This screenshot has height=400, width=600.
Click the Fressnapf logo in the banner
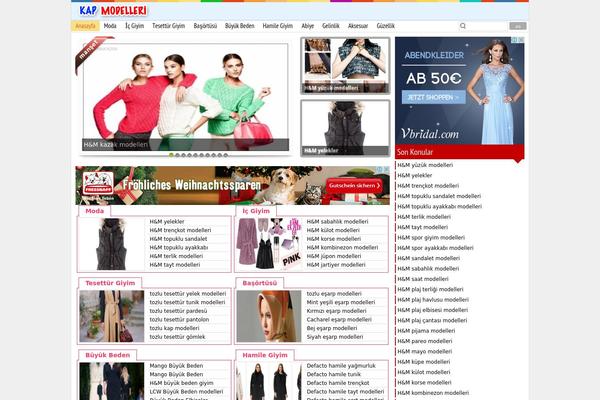pyautogui.click(x=98, y=184)
